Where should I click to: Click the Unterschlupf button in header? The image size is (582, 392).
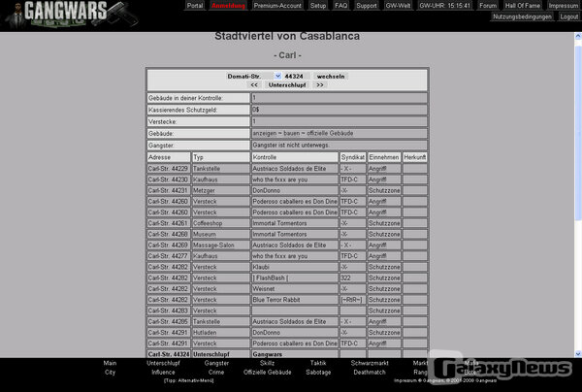(x=287, y=85)
